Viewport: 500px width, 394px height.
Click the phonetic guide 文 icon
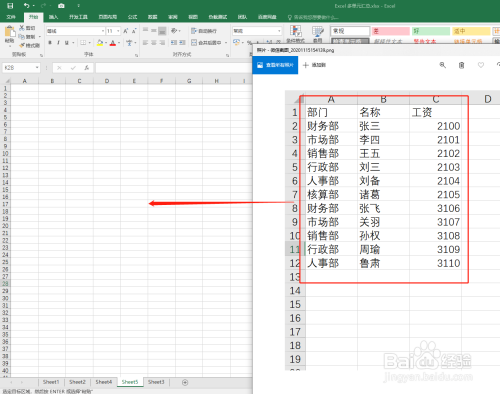129,43
